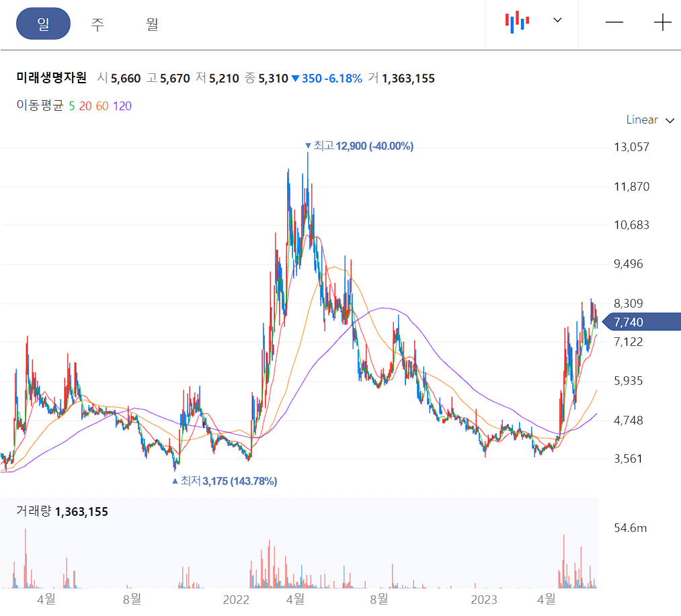Click the 최저 3,175 low marker

point(225,481)
